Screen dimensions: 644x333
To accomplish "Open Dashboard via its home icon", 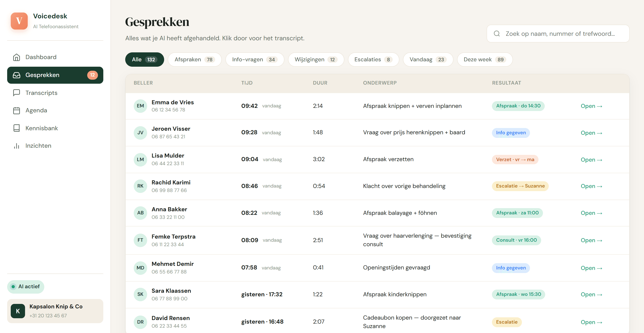I will (x=17, y=57).
